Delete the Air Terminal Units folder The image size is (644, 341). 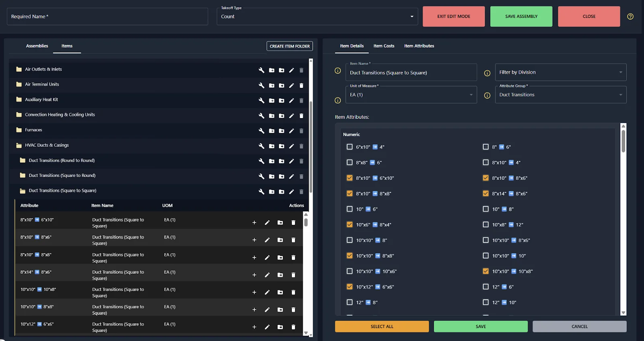point(301,85)
